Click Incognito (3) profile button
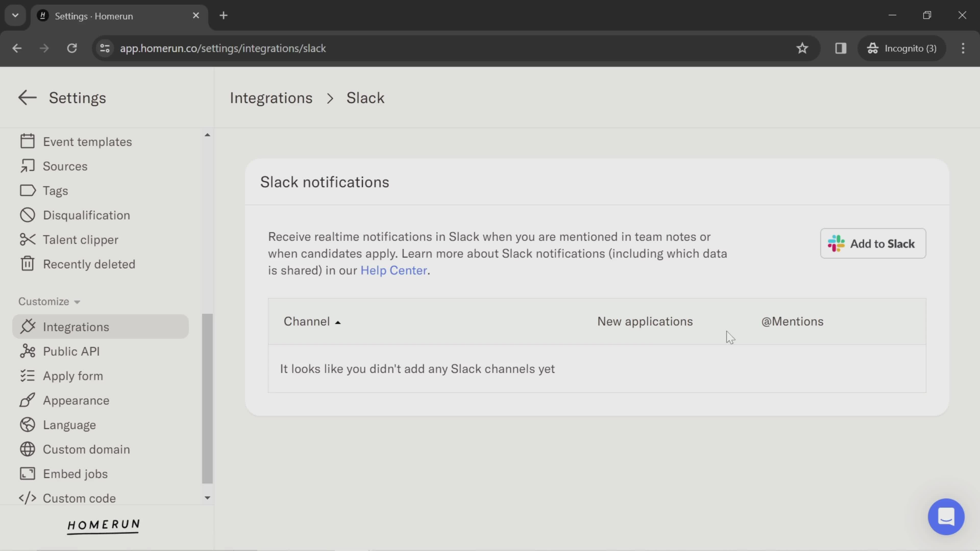980x551 pixels. click(x=902, y=48)
